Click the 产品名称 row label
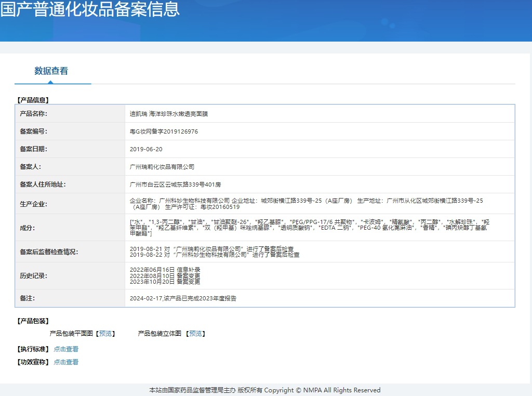Viewport: 532px width, 396px height. point(33,114)
